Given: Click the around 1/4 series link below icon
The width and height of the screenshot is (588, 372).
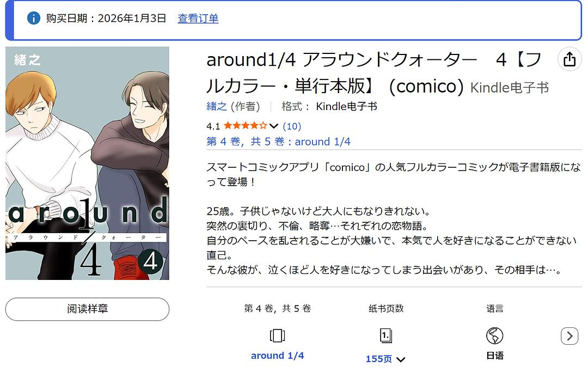Looking at the screenshot, I should [x=278, y=356].
